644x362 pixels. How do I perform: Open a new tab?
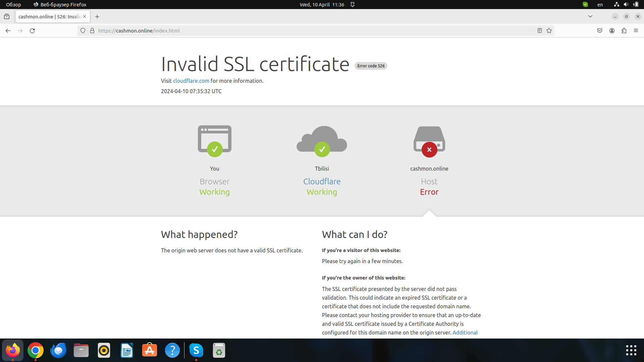97,16
